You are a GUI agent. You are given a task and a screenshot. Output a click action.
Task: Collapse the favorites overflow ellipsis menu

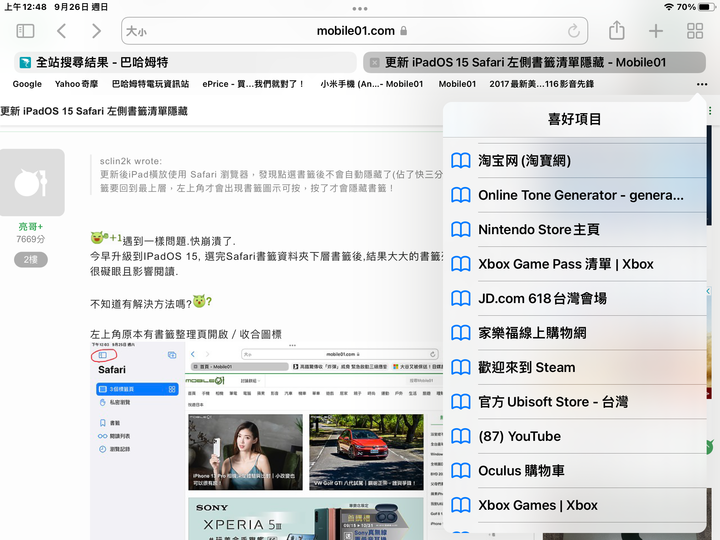[x=702, y=84]
